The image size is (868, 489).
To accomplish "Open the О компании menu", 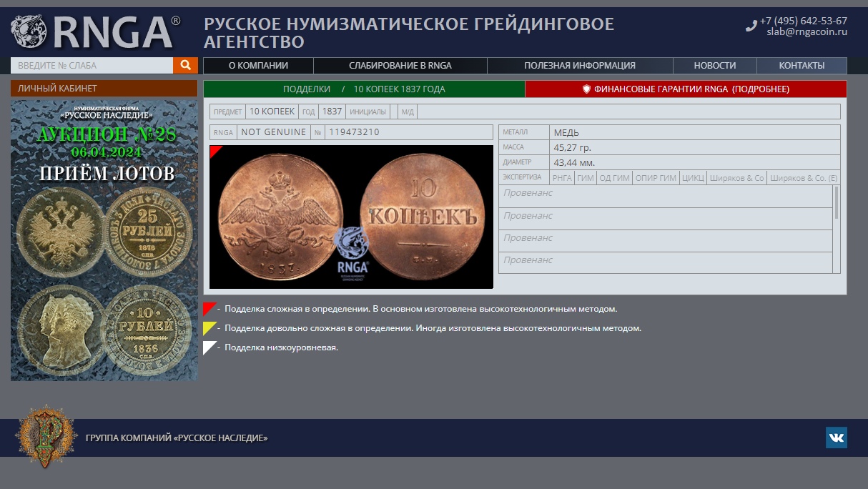I will click(x=258, y=66).
